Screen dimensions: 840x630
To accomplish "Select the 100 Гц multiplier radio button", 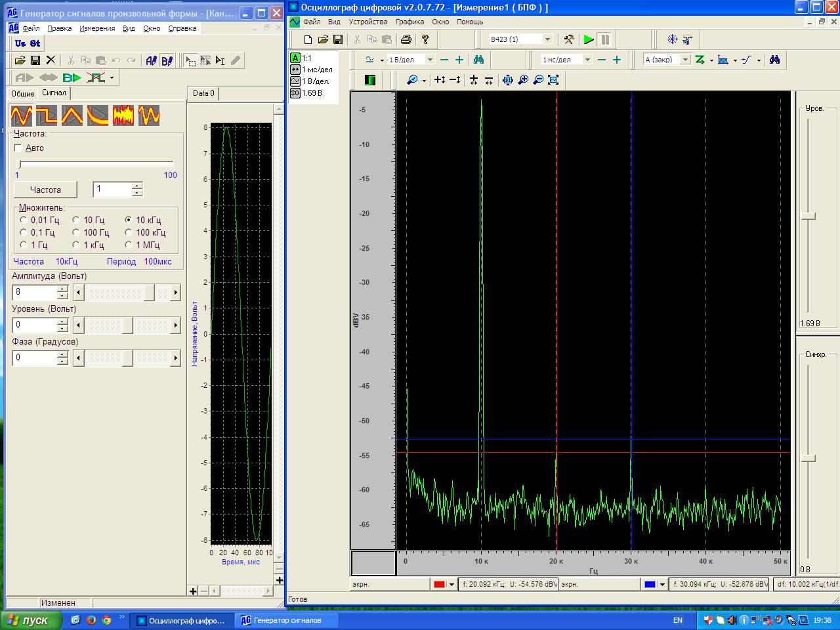I will point(76,232).
